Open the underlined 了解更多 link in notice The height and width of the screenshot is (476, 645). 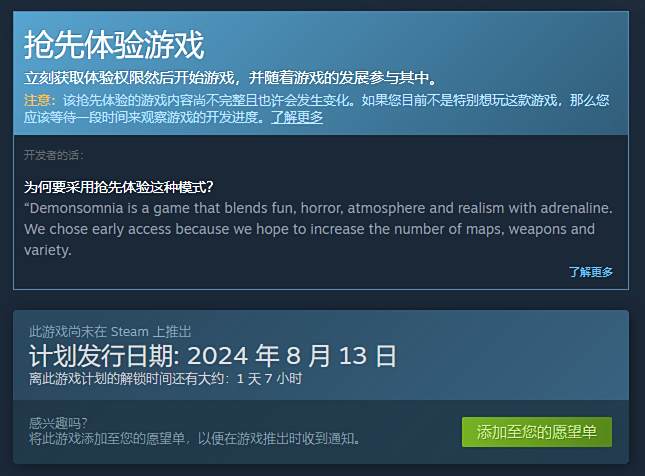pos(297,117)
